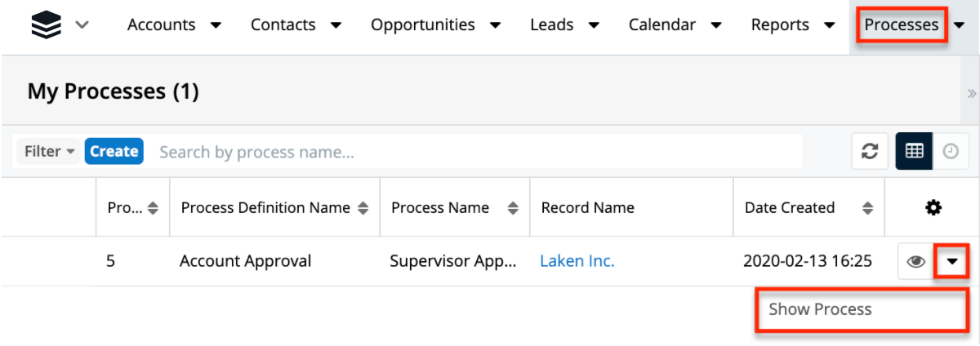
Task: Open row actions dropdown arrow
Action: click(951, 262)
